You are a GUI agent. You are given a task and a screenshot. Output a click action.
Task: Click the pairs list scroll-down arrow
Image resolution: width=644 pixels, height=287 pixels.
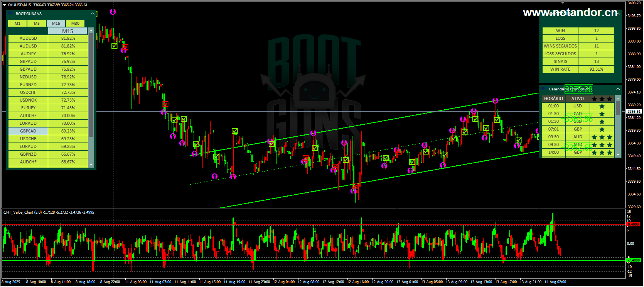coord(91,165)
